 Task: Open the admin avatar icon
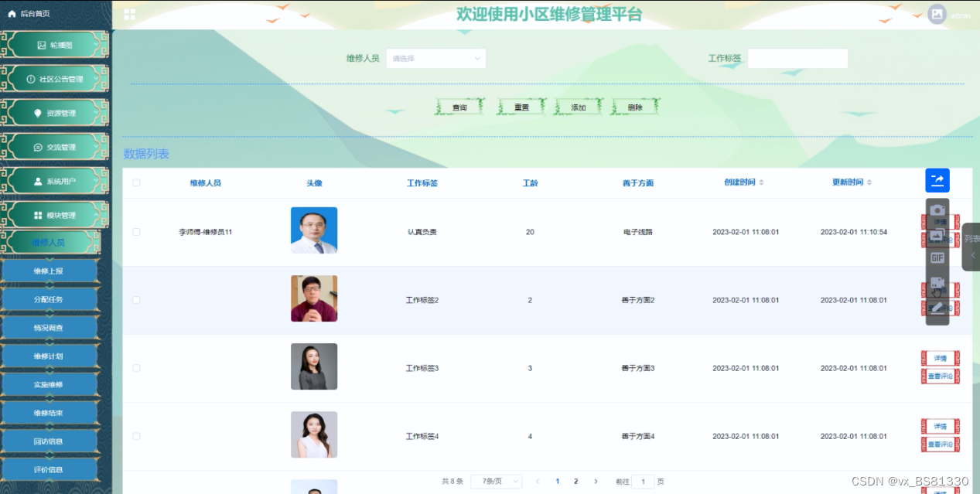937,14
